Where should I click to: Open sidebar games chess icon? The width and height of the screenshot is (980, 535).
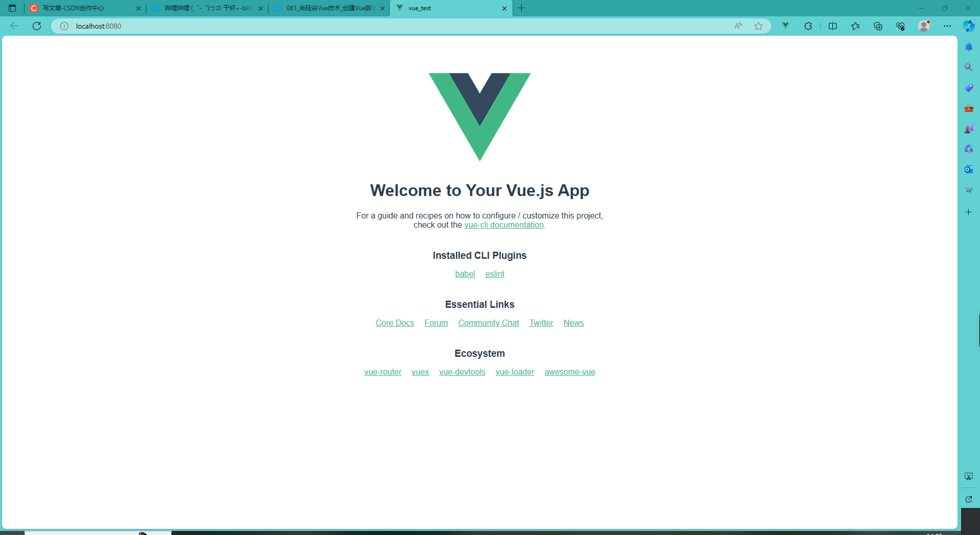[969, 129]
